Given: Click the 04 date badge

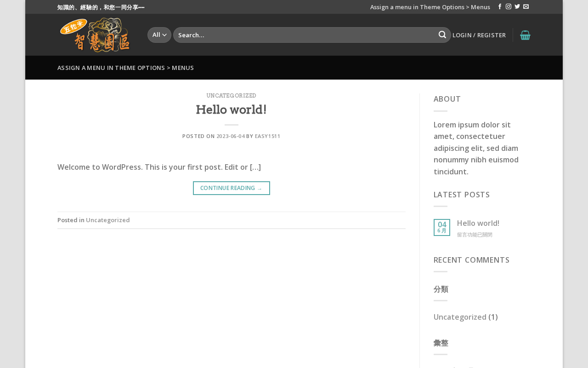Looking at the screenshot, I should [x=442, y=227].
